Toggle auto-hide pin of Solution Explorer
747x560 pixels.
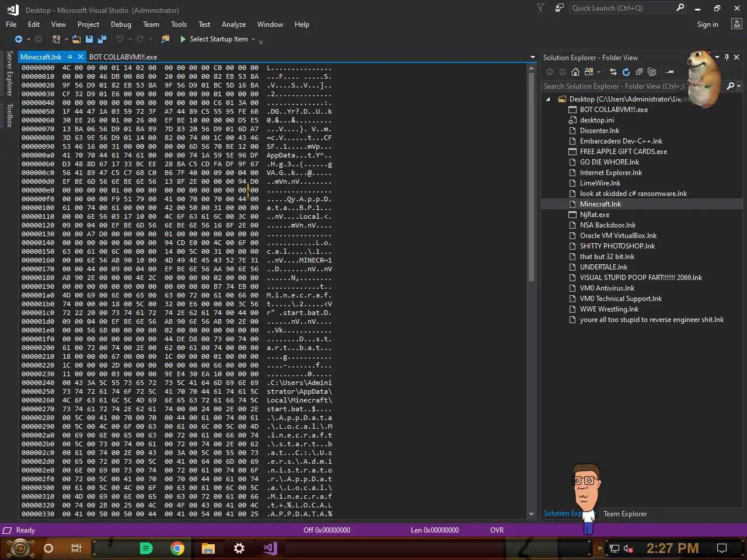(x=727, y=57)
